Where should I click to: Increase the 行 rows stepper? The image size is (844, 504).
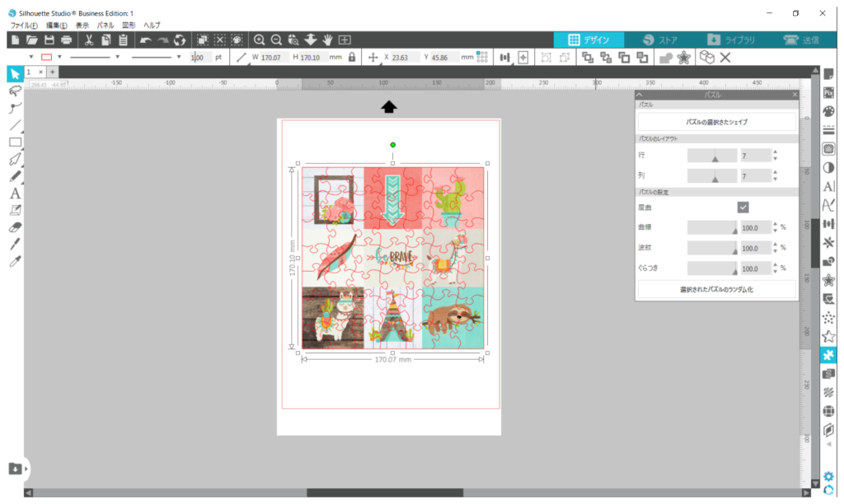pyautogui.click(x=775, y=152)
